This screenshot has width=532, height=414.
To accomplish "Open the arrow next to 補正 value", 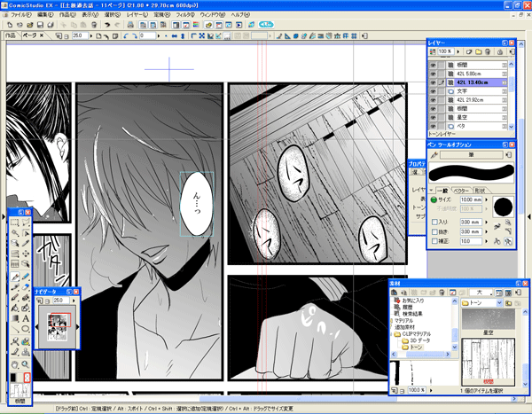I will click(486, 241).
